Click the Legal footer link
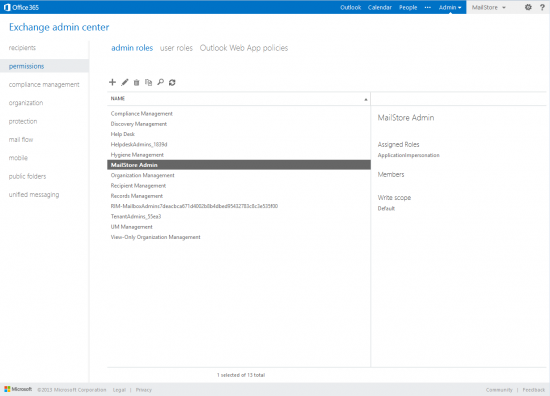This screenshot has width=550, height=396. click(x=119, y=390)
